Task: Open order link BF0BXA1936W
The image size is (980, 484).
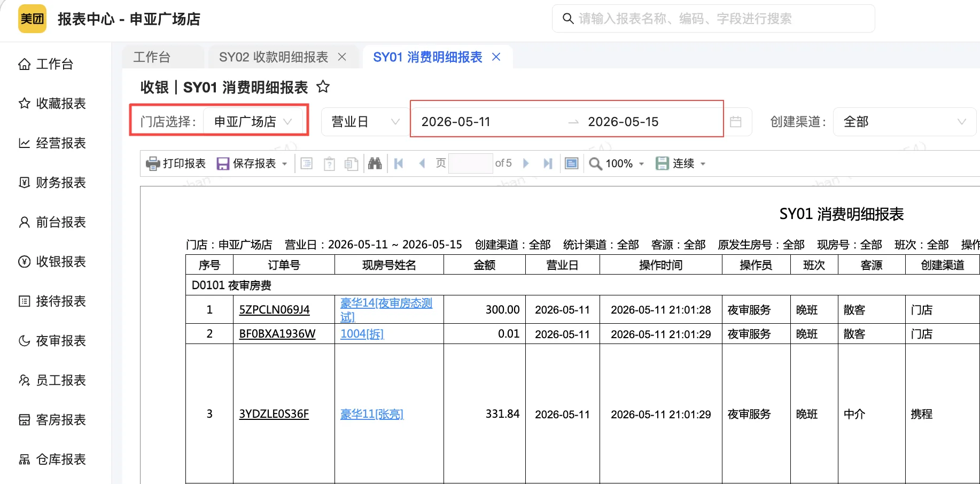Action: point(277,334)
